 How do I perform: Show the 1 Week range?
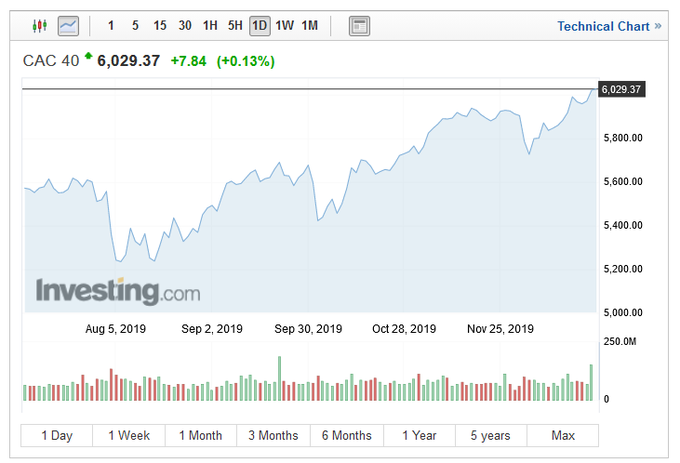(x=129, y=435)
